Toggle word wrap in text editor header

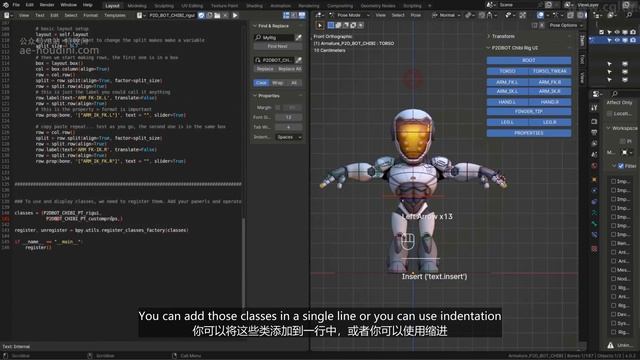tap(294, 16)
